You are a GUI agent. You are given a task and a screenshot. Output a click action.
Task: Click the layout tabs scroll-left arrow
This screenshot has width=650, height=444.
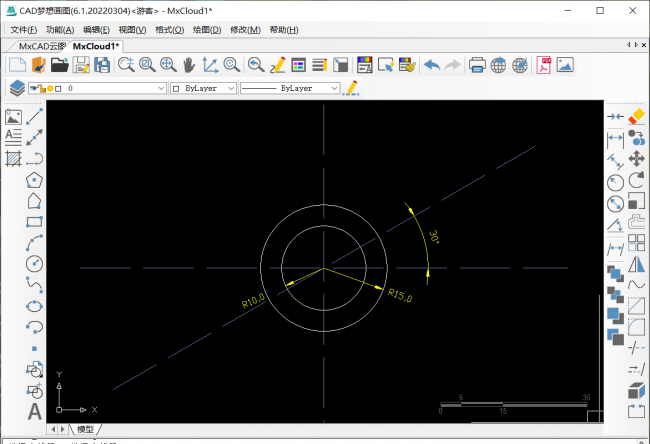pos(54,429)
